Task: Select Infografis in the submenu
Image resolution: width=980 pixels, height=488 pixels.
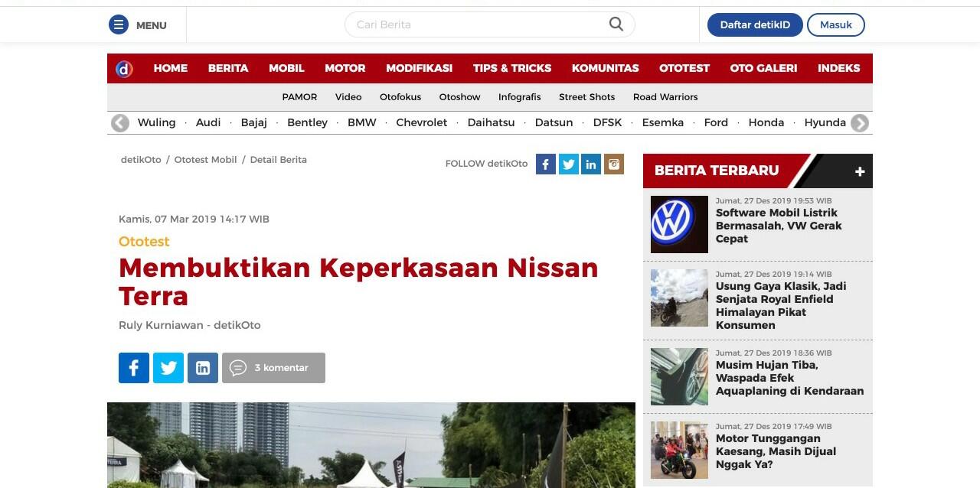Action: pos(519,97)
